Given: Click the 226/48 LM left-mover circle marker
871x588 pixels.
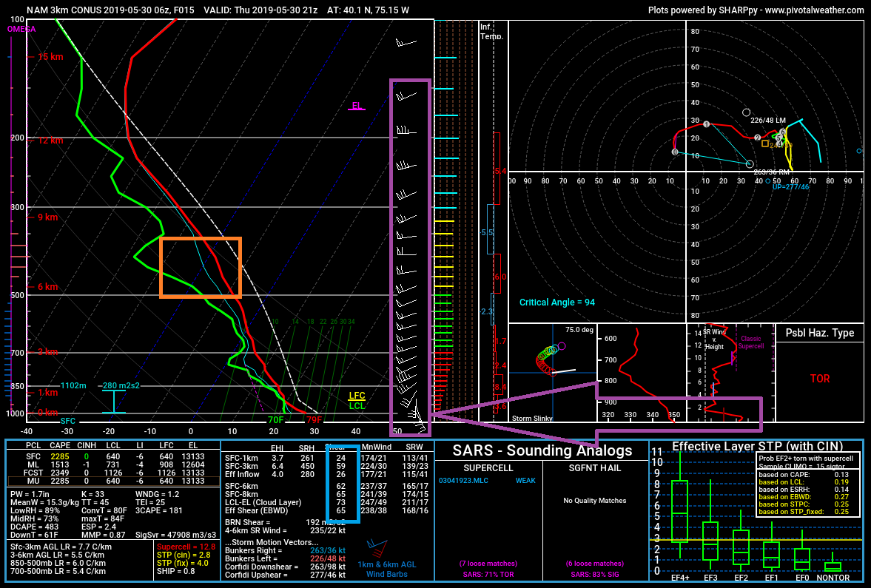Looking at the screenshot, I should tap(746, 112).
